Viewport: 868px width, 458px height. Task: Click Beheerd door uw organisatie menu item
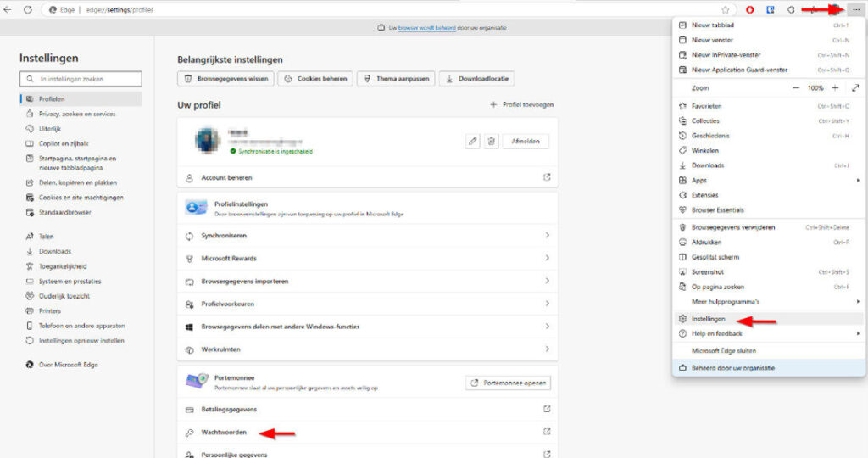click(x=769, y=368)
